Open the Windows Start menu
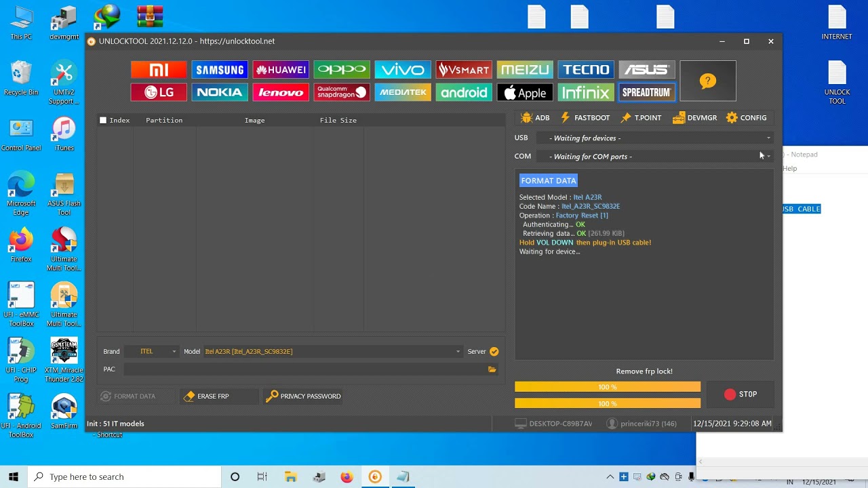 [14, 476]
